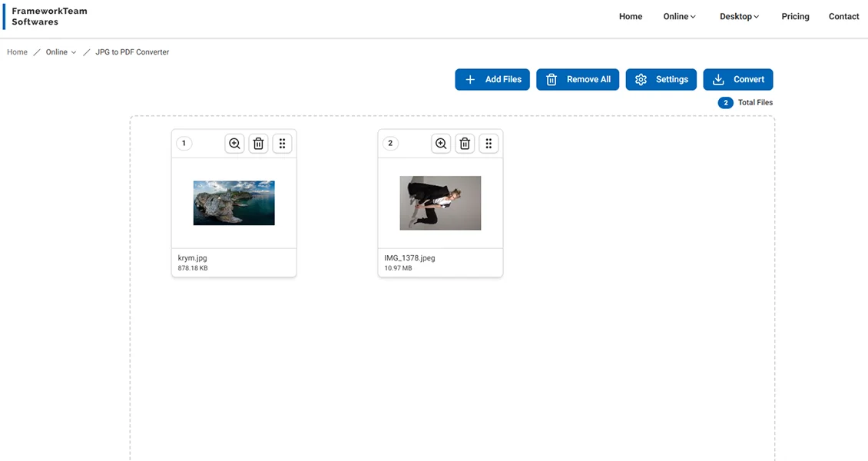Viewport: 868px width, 461px height.
Task: Grab the reorder handle on krym.jpg card
Action: (x=283, y=144)
